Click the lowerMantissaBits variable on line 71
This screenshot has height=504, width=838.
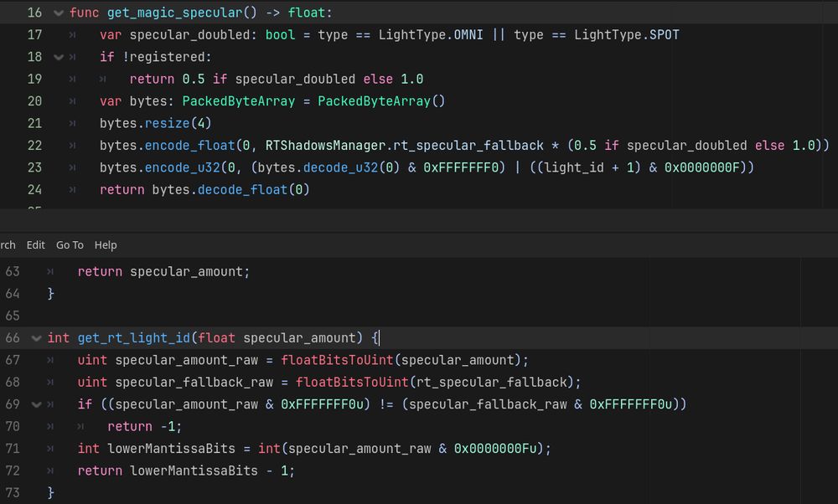click(x=170, y=448)
